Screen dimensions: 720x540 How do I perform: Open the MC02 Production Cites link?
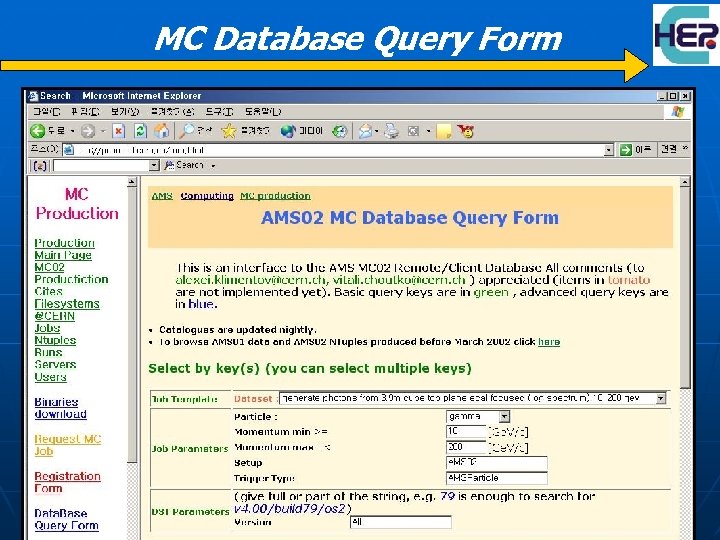coord(71,279)
